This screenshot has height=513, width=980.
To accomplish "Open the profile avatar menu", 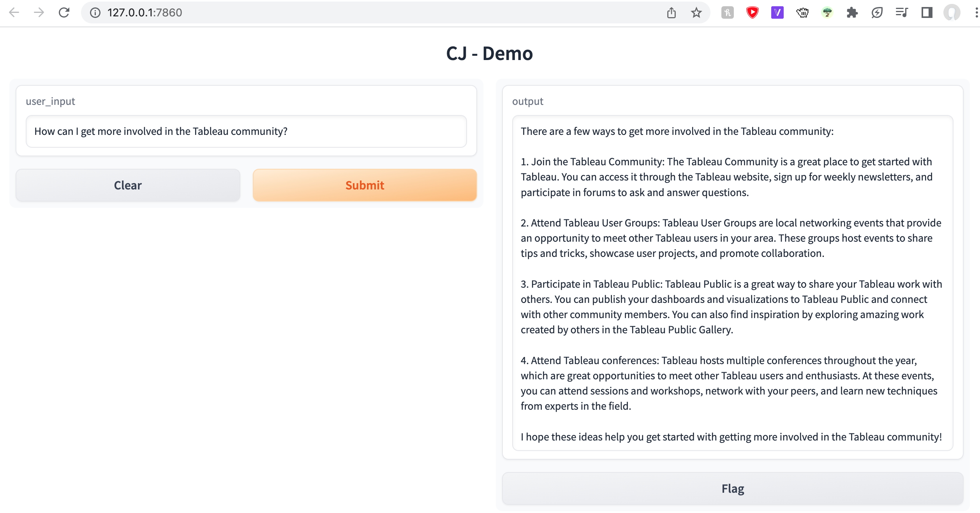I will (952, 13).
